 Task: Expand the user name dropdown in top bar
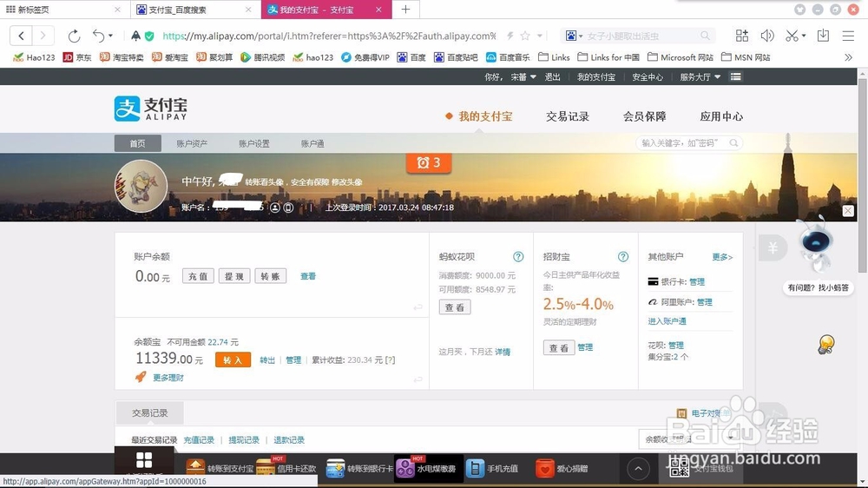(533, 77)
